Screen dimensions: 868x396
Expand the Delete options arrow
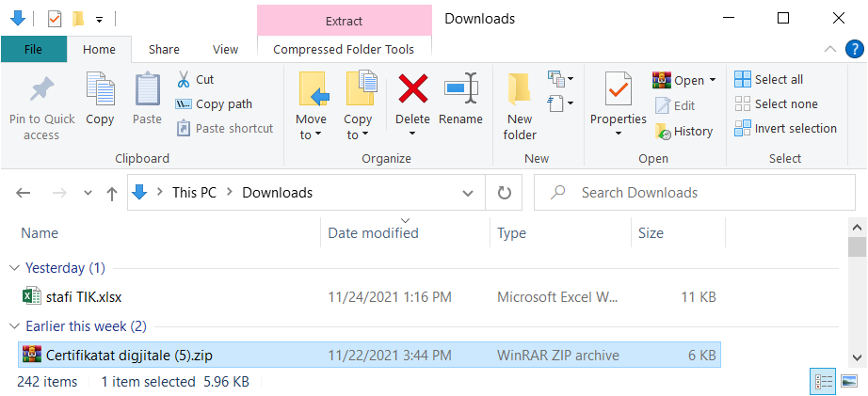pos(412,134)
